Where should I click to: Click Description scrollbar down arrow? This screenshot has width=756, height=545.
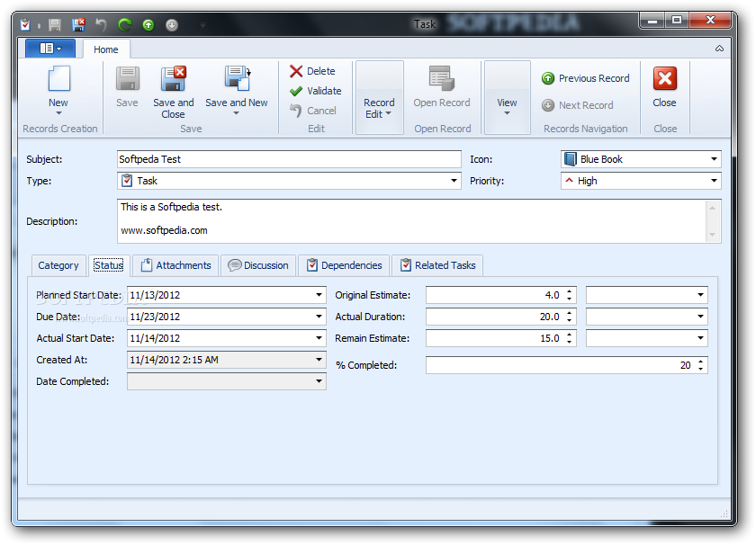(712, 235)
